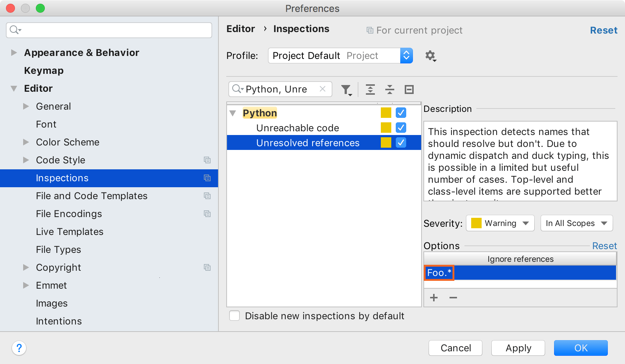Open the 'In All Scopes' dropdown

pyautogui.click(x=576, y=223)
